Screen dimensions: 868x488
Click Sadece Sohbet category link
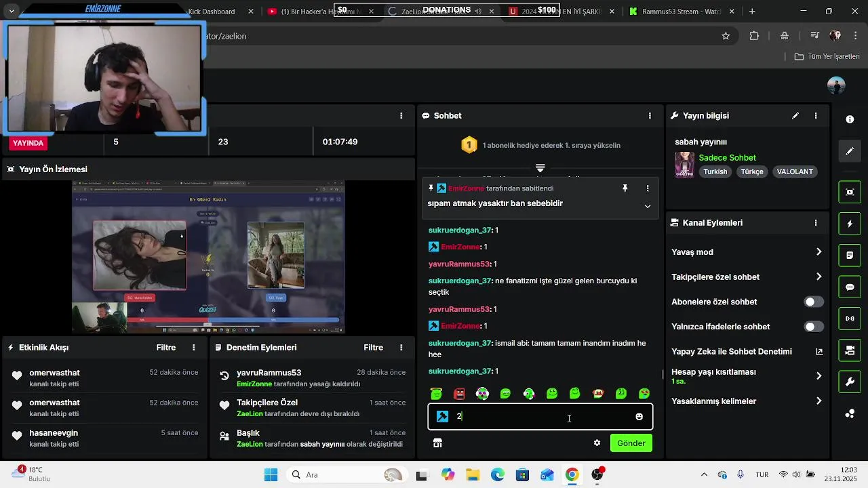point(727,158)
